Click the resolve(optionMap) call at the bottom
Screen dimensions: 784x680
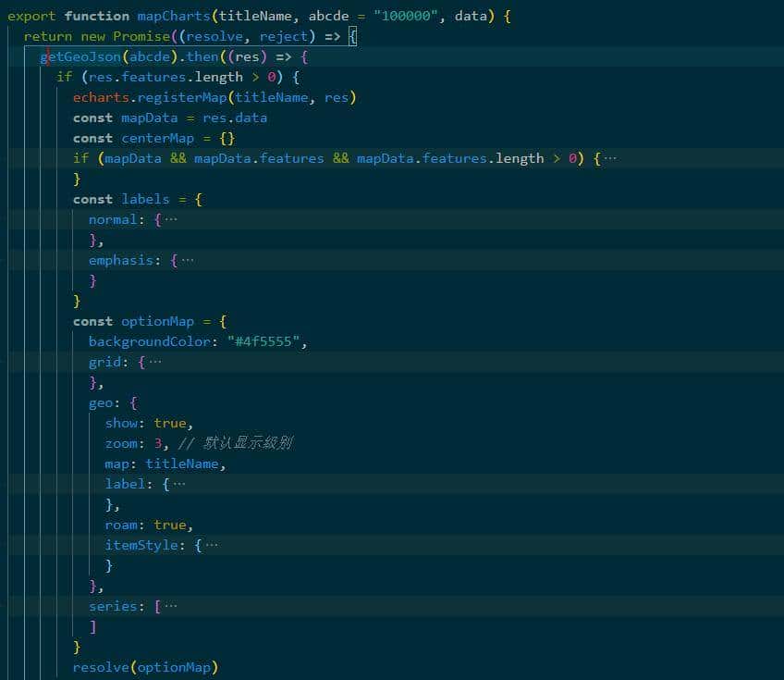coord(145,667)
